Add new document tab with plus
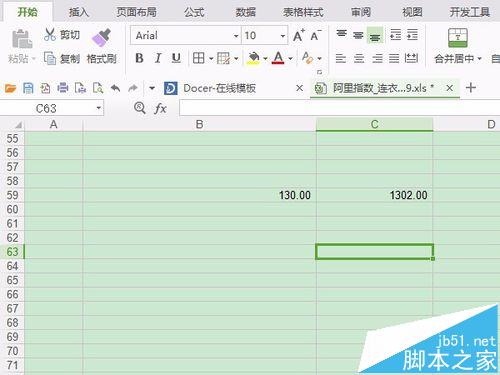 point(471,88)
